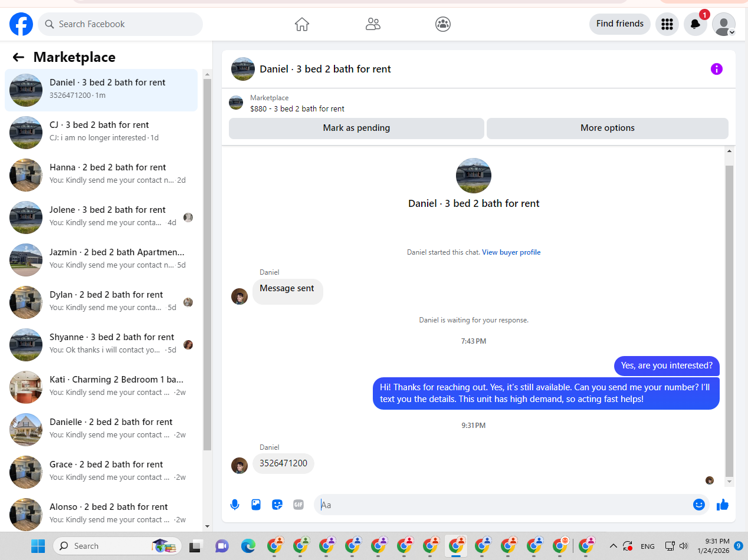Screen dimensions: 748x560
Task: Click the Facebook logo icon
Action: click(21, 24)
